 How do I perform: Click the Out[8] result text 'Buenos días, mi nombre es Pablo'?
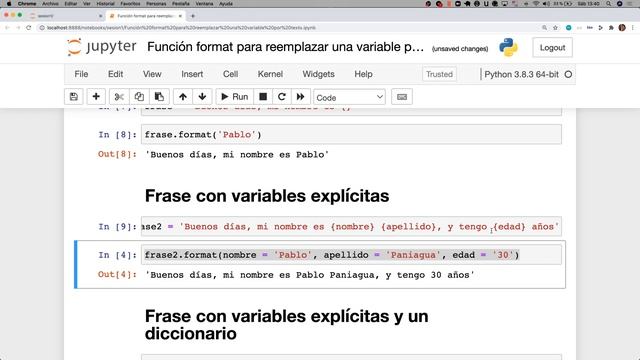[x=237, y=155]
